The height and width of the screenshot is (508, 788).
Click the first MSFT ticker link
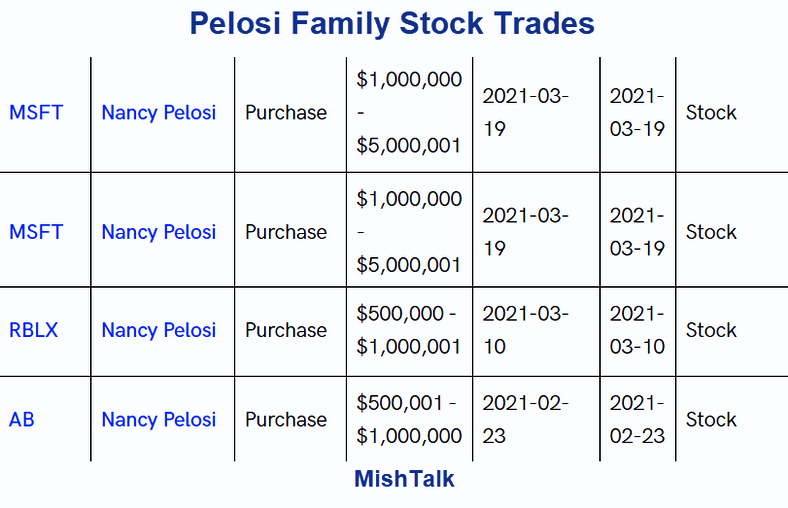click(36, 113)
